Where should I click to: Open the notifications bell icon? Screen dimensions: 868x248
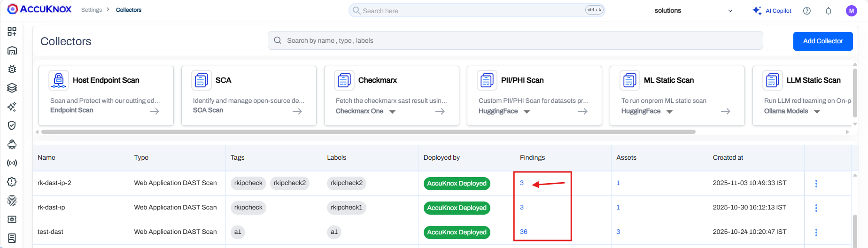click(829, 11)
